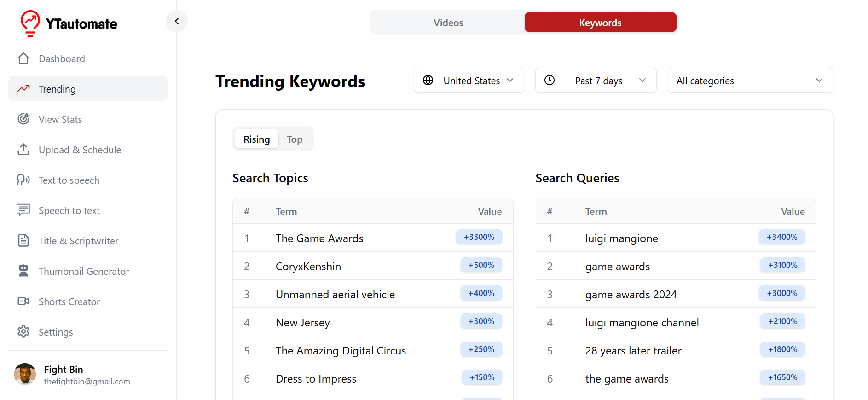
Task: Click Unmanned aerial vehicle term
Action: click(335, 294)
